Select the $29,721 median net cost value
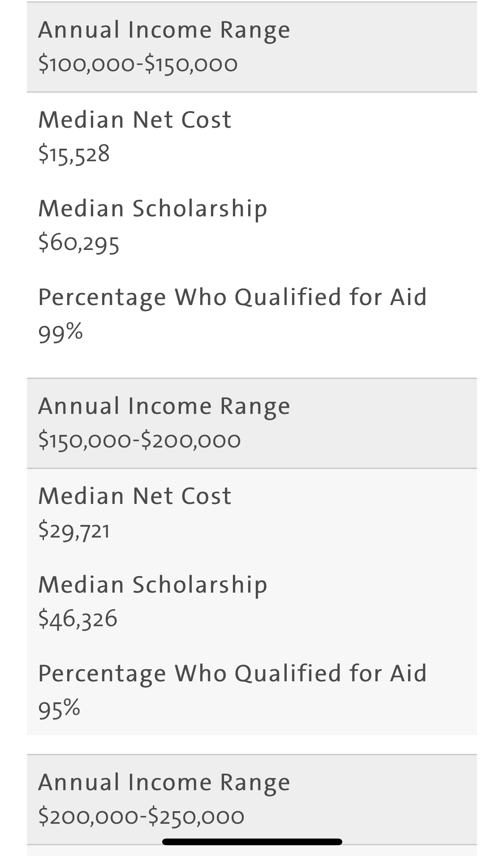Image resolution: width=504 pixels, height=856 pixels. tap(74, 530)
